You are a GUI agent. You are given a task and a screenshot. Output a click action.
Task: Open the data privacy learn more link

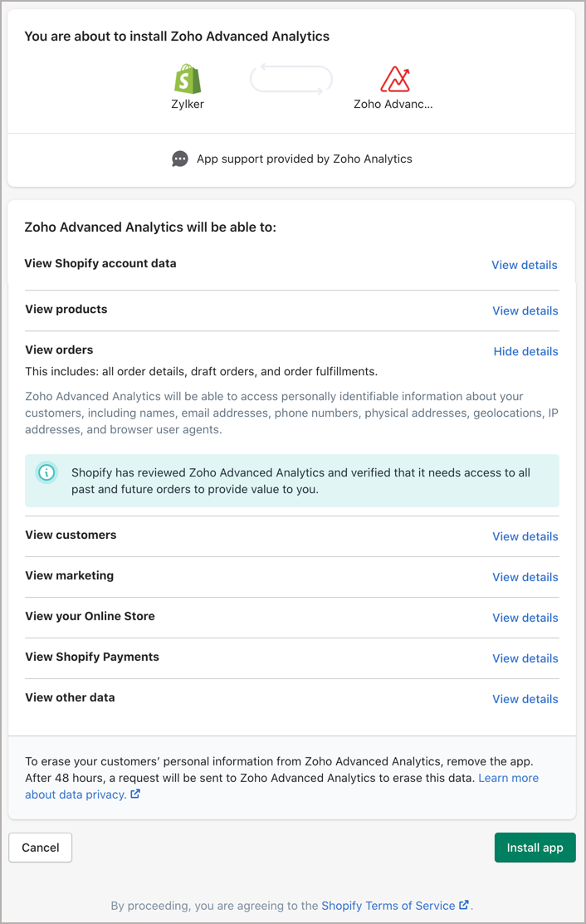point(508,778)
